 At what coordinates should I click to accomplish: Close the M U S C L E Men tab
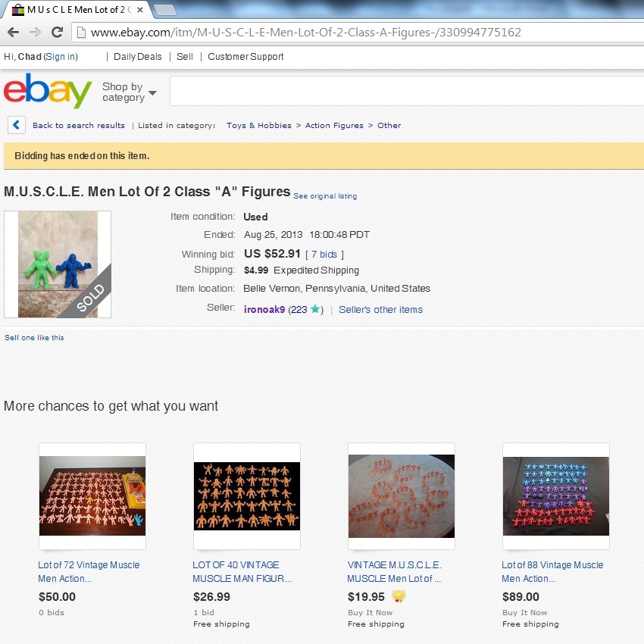tap(140, 10)
